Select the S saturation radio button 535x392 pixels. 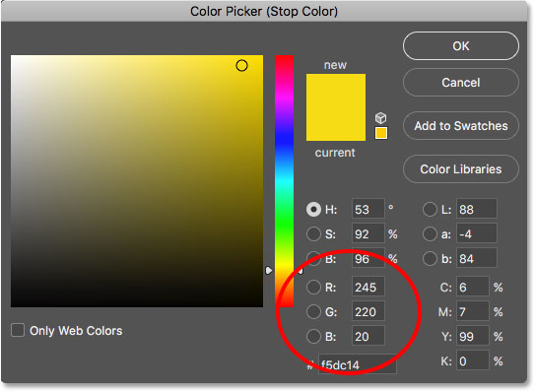pyautogui.click(x=313, y=234)
